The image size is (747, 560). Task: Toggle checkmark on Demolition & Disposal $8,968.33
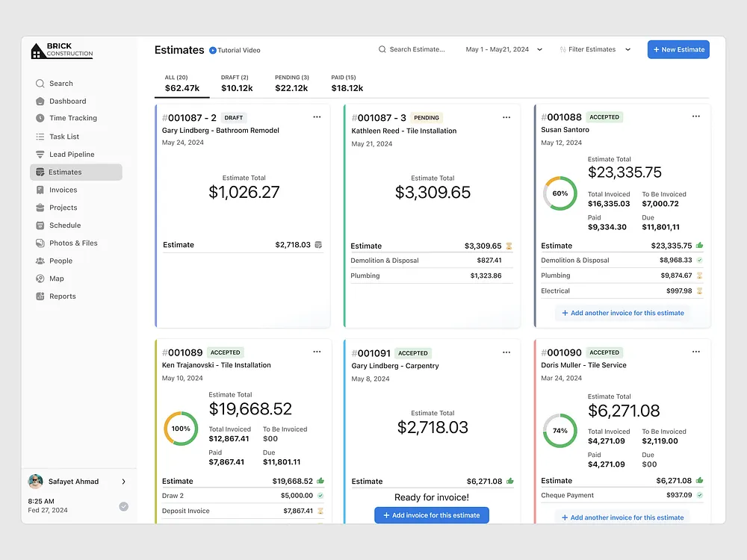tap(699, 261)
